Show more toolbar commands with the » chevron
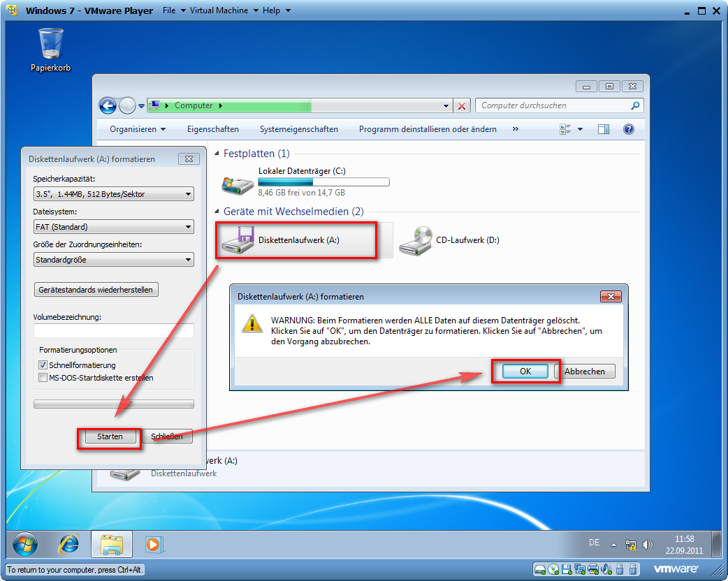 [x=516, y=129]
